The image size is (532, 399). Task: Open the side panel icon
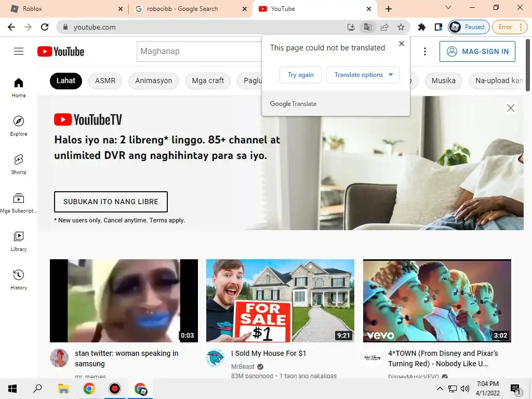click(x=438, y=27)
